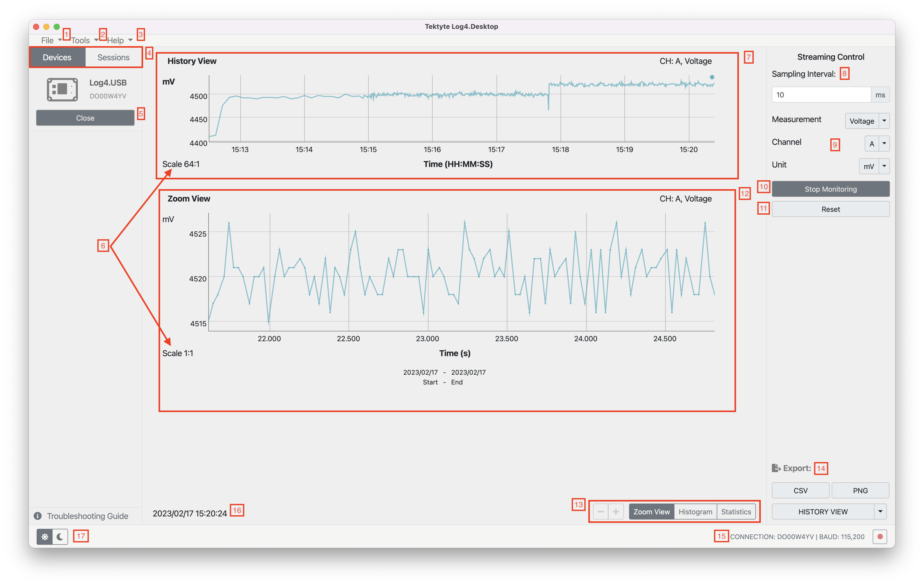Open the Tools menu
The image size is (924, 586).
click(84, 40)
